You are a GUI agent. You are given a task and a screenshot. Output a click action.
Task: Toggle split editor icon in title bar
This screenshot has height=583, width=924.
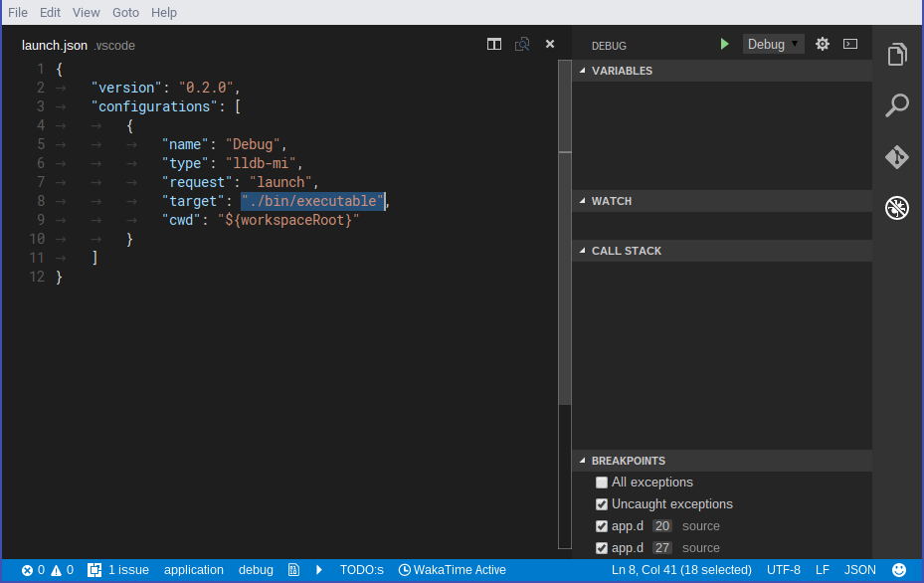pos(494,44)
